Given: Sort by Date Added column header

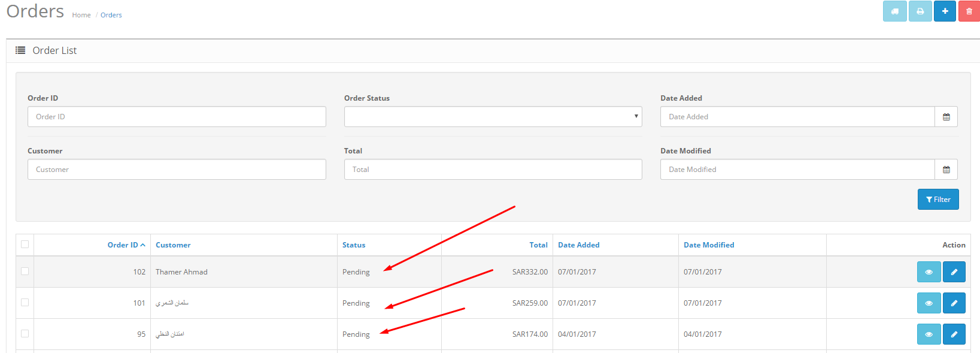Looking at the screenshot, I should pos(578,245).
